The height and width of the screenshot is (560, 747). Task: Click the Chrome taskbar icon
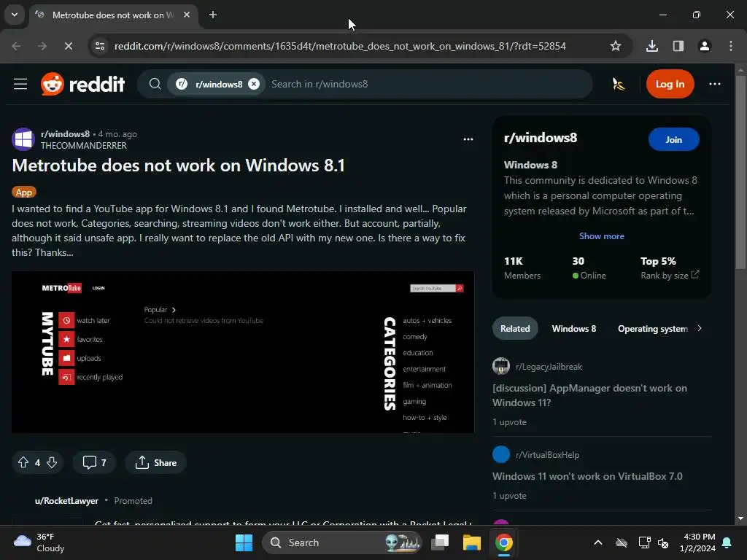click(x=503, y=542)
